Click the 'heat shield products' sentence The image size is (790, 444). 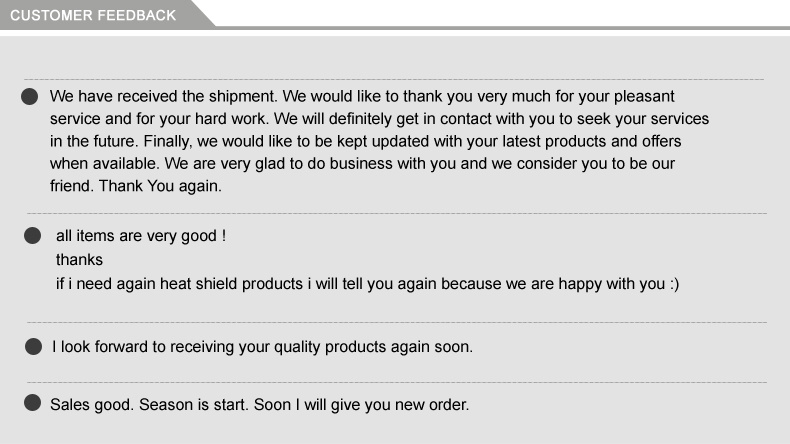367,284
